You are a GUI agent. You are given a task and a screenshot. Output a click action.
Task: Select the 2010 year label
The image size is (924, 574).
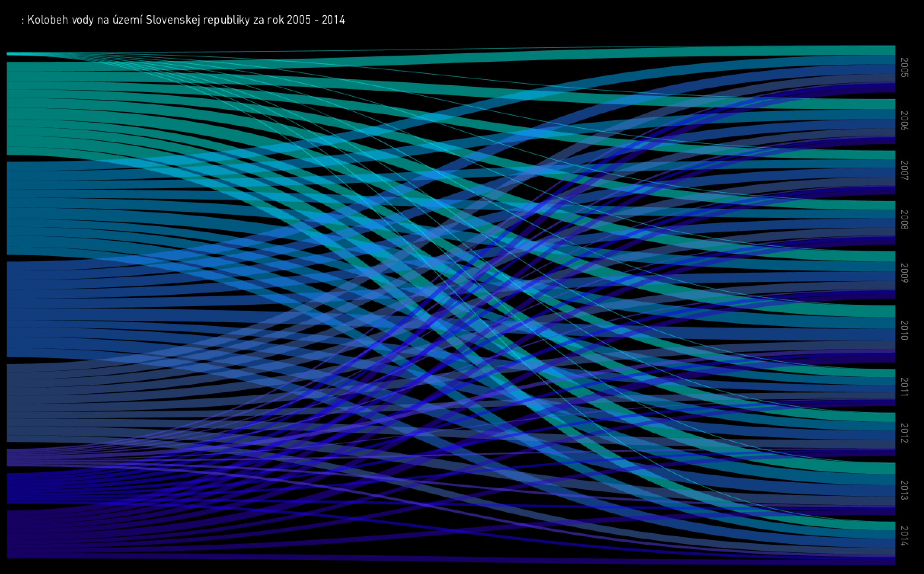tap(905, 330)
